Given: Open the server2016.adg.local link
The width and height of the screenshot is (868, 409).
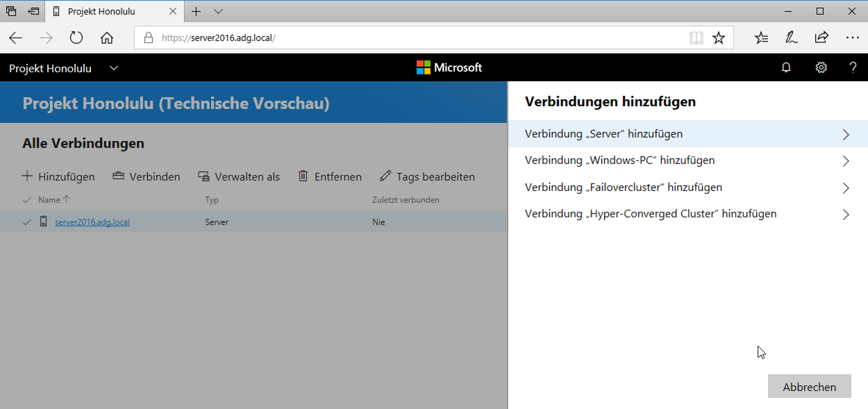Looking at the screenshot, I should click(92, 222).
